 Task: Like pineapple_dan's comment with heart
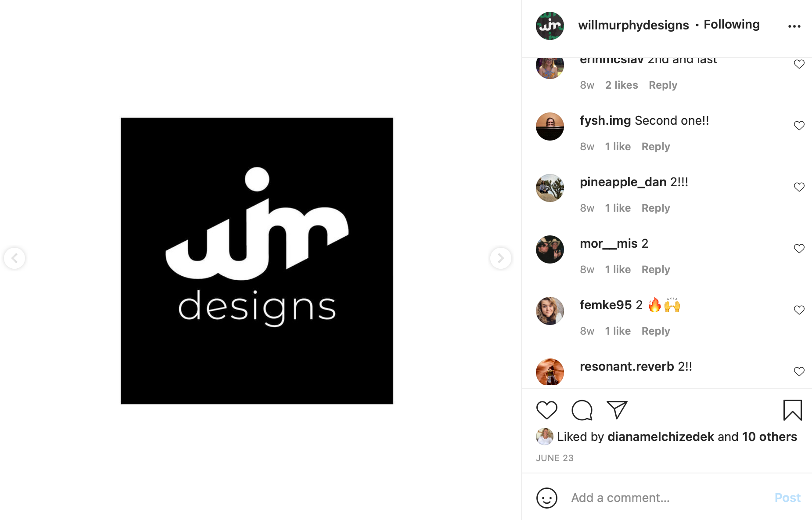coord(799,187)
